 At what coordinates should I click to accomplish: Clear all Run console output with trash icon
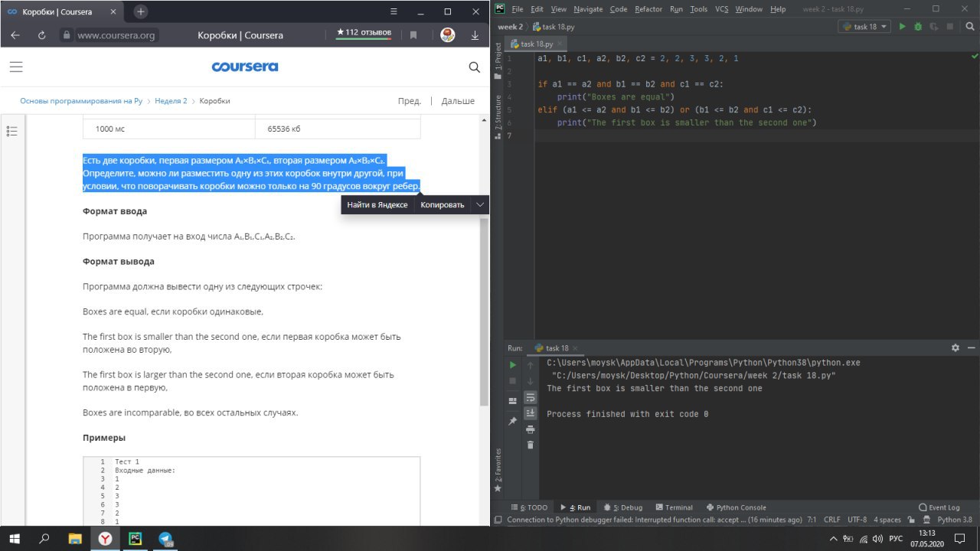point(530,445)
